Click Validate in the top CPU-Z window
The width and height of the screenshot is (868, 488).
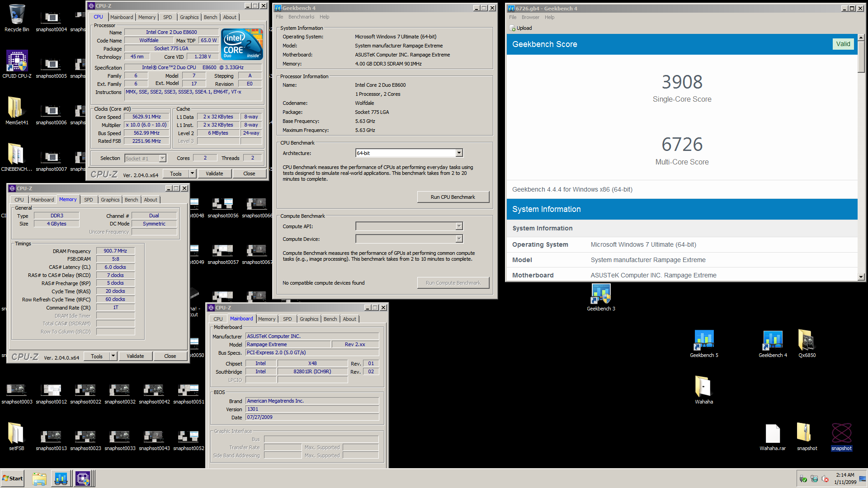[x=214, y=174]
